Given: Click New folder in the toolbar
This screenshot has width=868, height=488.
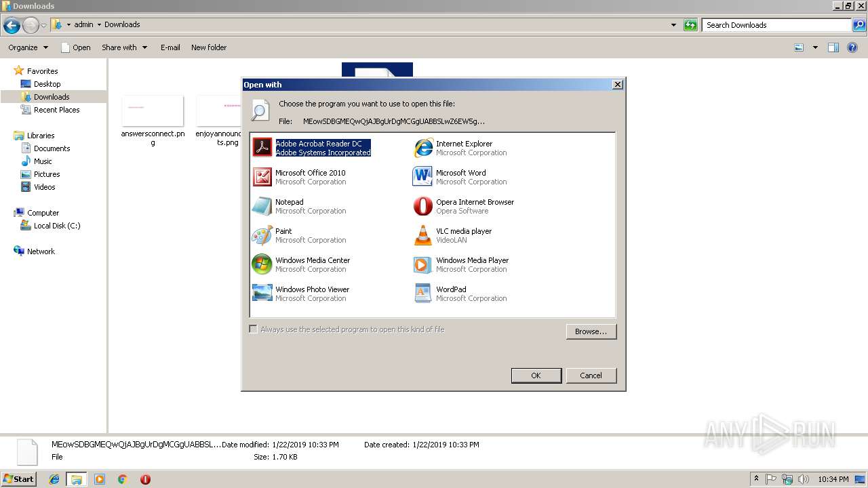Looking at the screenshot, I should point(209,47).
